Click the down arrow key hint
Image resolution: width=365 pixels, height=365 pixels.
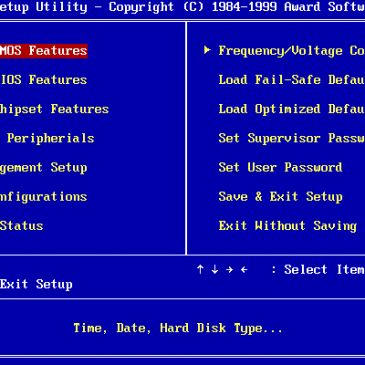click(215, 269)
